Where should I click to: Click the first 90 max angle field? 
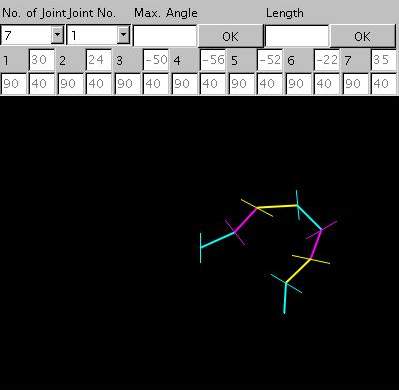pyautogui.click(x=13, y=84)
